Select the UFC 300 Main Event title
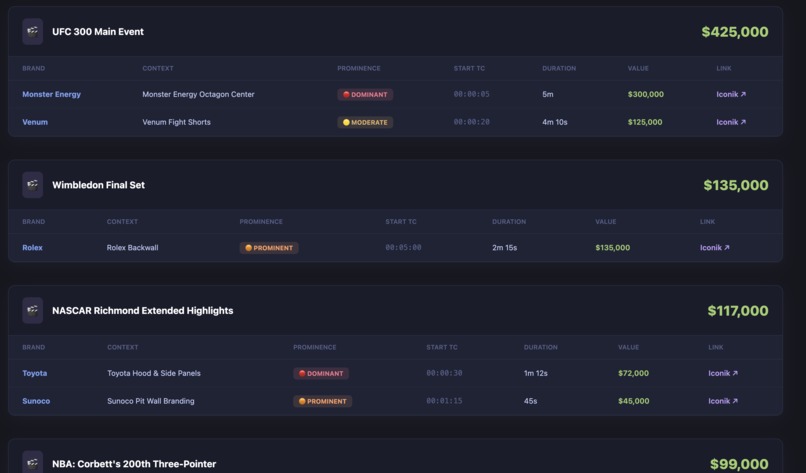 [x=98, y=31]
